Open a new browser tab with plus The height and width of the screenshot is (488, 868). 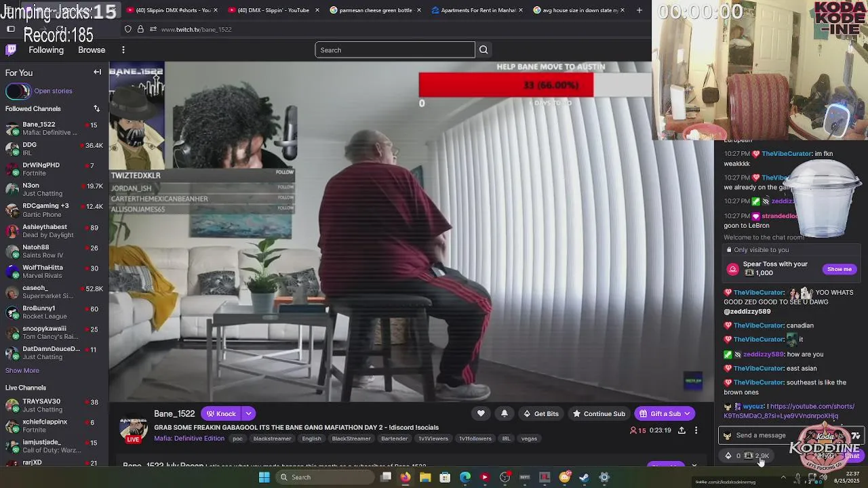point(639,10)
